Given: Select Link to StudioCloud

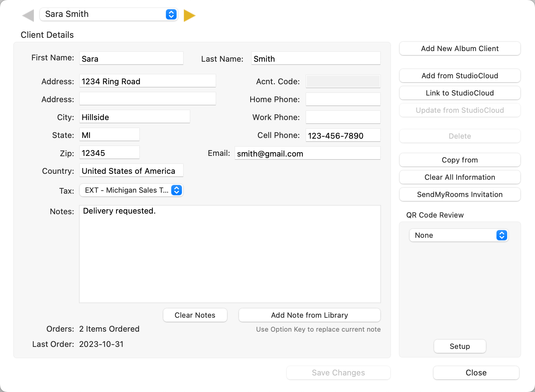Looking at the screenshot, I should pyautogui.click(x=460, y=93).
